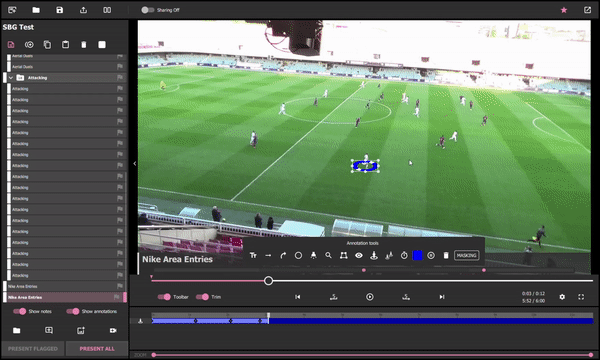Toggle the Trim switch off
The width and height of the screenshot is (600, 360).
point(202,297)
